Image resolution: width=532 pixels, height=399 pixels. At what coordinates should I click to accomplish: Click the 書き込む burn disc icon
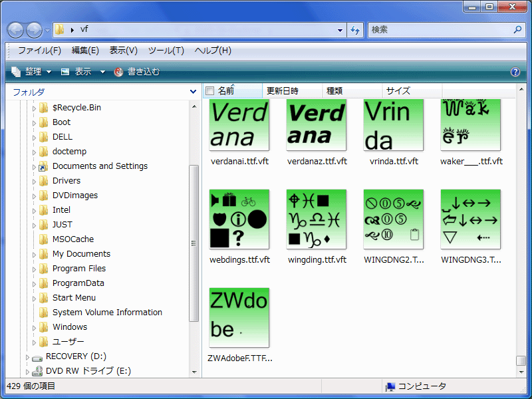118,72
